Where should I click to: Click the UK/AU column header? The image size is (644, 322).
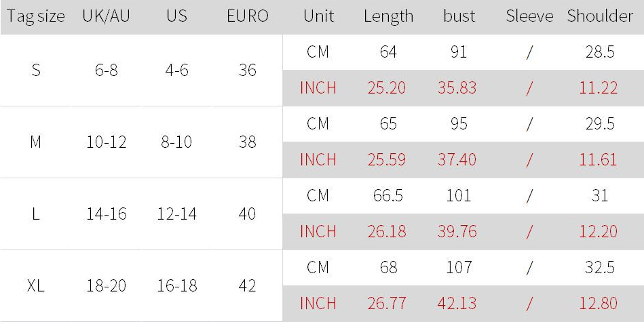pyautogui.click(x=106, y=16)
